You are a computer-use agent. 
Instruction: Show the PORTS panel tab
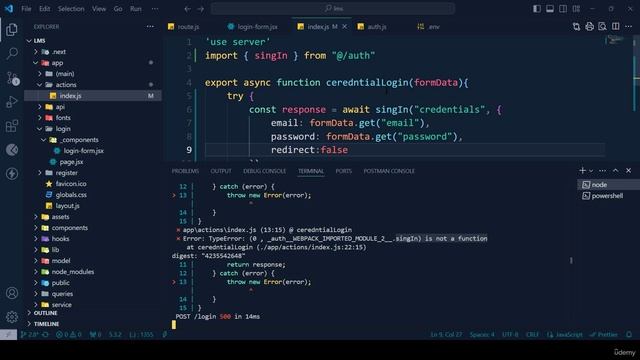coord(344,171)
